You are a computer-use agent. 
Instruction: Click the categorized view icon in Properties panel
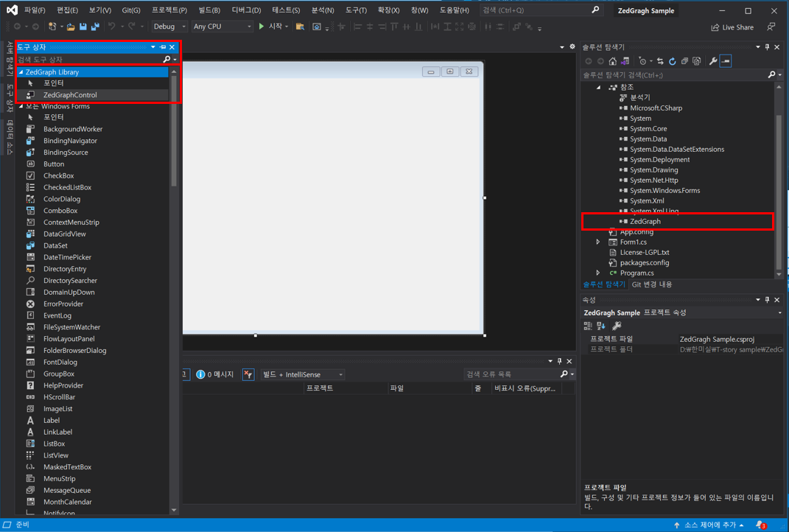(x=588, y=326)
